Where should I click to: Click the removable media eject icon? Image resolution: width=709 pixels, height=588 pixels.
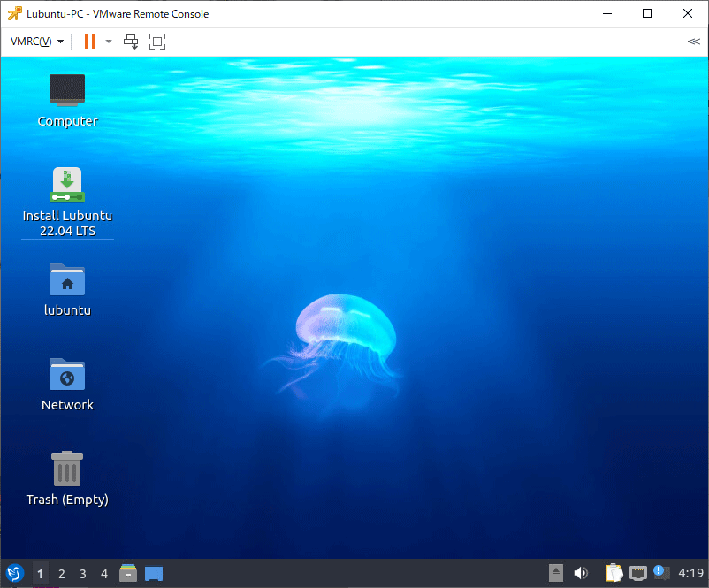pyautogui.click(x=556, y=573)
